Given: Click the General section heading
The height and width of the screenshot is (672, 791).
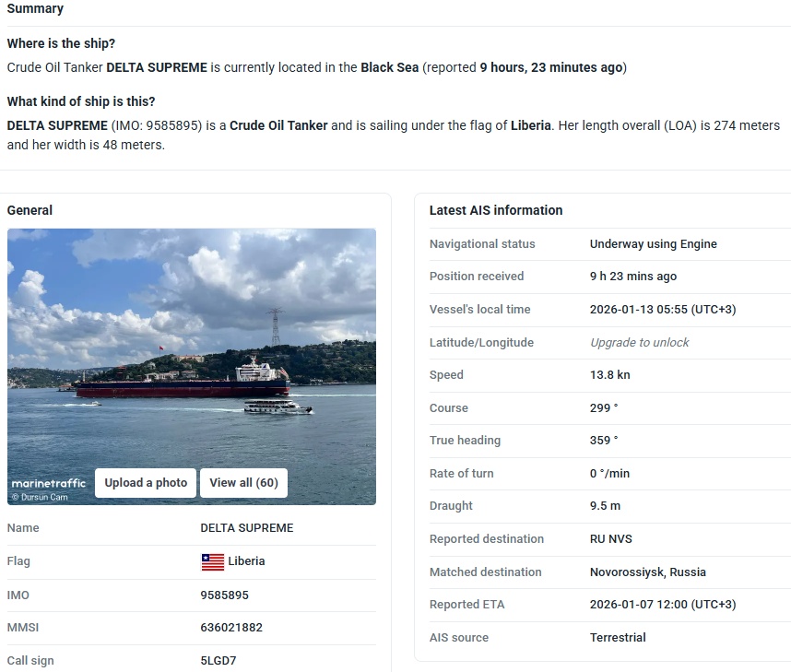Looking at the screenshot, I should click(x=30, y=210).
